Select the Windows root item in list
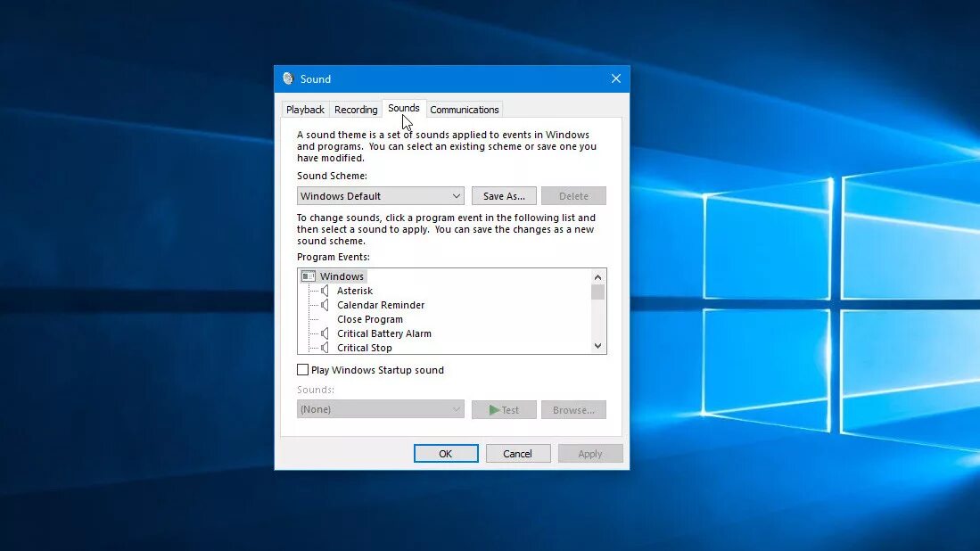 (x=342, y=276)
